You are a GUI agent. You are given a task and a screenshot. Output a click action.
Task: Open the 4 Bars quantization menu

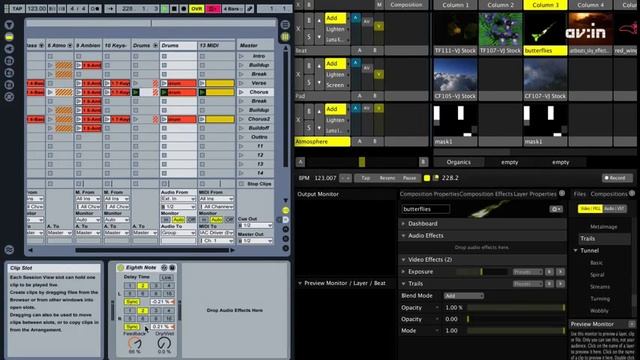pos(233,9)
